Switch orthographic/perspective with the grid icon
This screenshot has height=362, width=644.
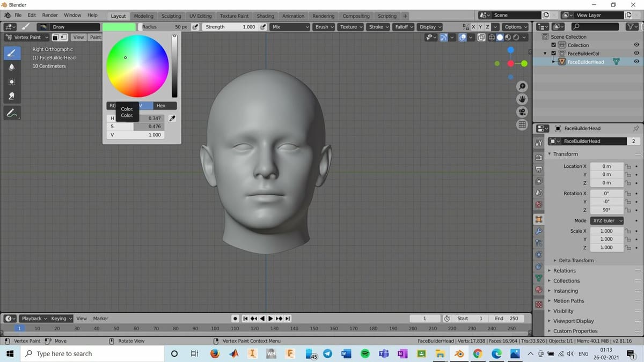pyautogui.click(x=522, y=125)
